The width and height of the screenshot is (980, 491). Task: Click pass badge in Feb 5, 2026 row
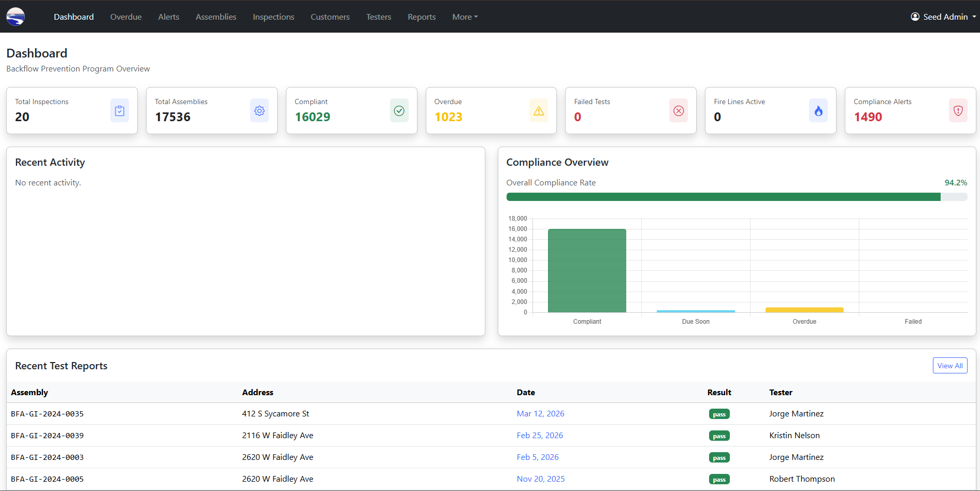(719, 457)
